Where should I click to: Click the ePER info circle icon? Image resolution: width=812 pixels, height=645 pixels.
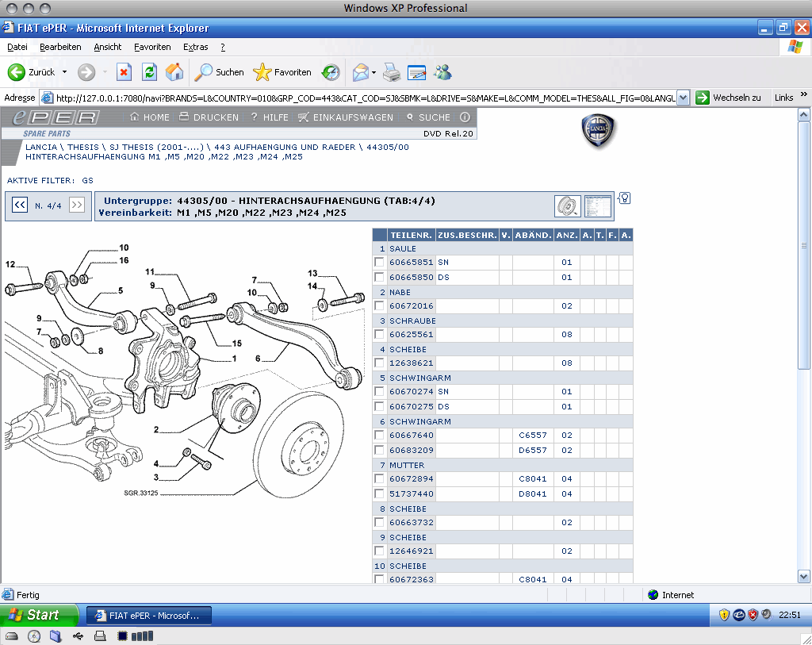point(465,117)
